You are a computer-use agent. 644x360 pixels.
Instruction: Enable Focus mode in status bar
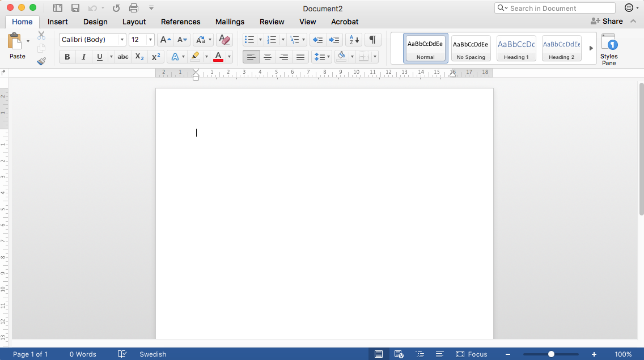pyautogui.click(x=472, y=354)
